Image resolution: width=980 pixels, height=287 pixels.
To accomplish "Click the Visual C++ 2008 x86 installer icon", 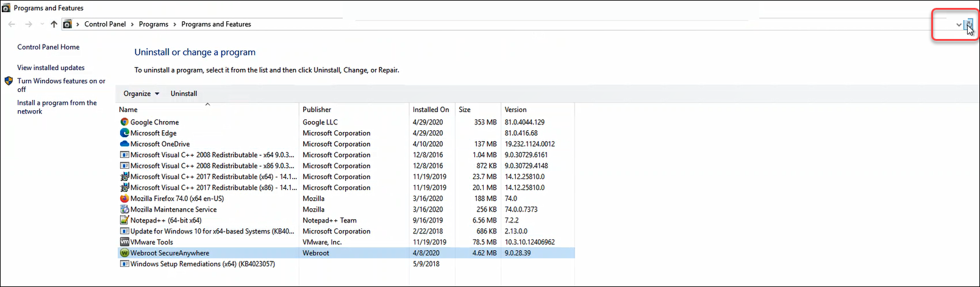I will click(x=124, y=166).
